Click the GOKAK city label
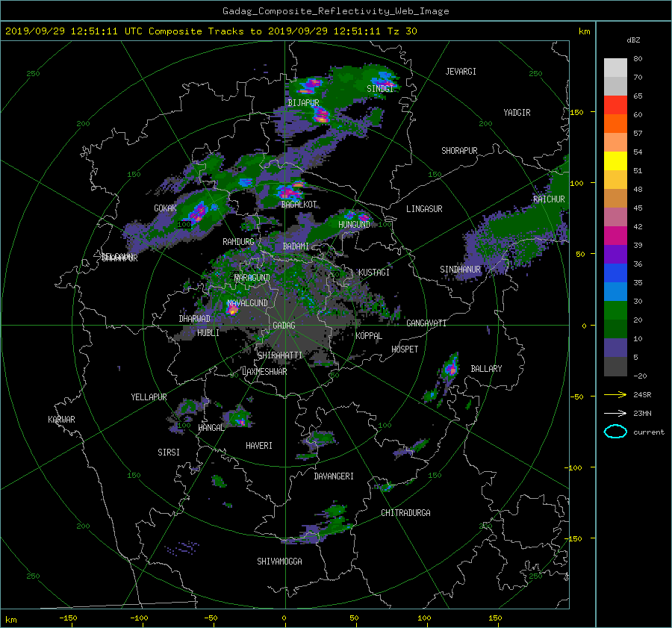 (166, 208)
